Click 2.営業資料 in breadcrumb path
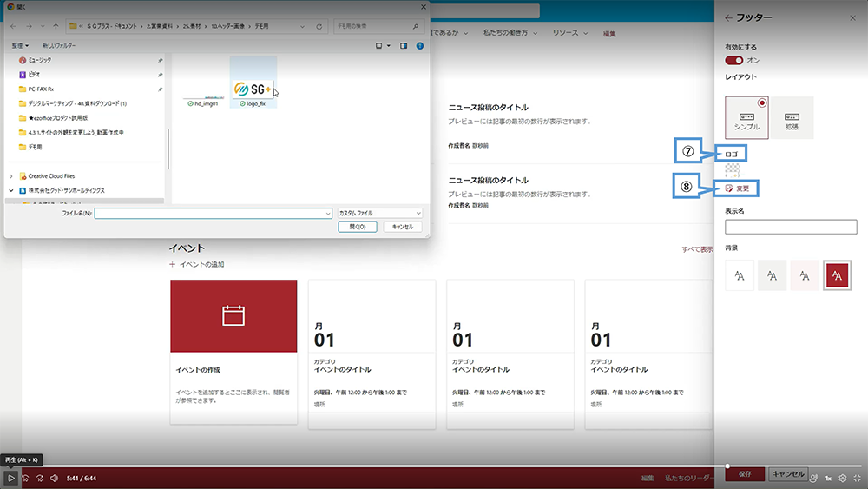Viewport: 868px width, 489px height. 160,26
